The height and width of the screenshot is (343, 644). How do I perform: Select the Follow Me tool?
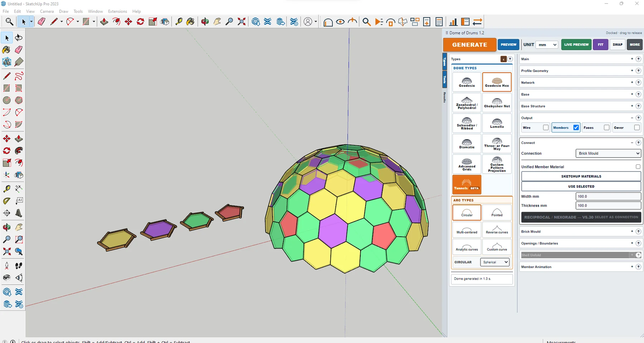pos(19,151)
